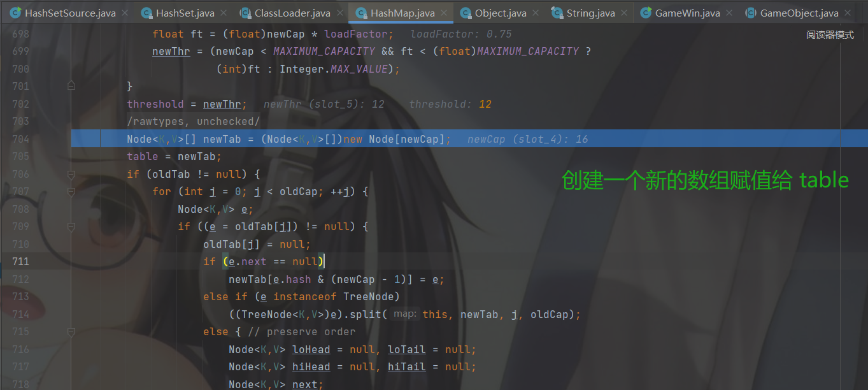Open the Object.java tab
868x390 pixels.
click(501, 13)
